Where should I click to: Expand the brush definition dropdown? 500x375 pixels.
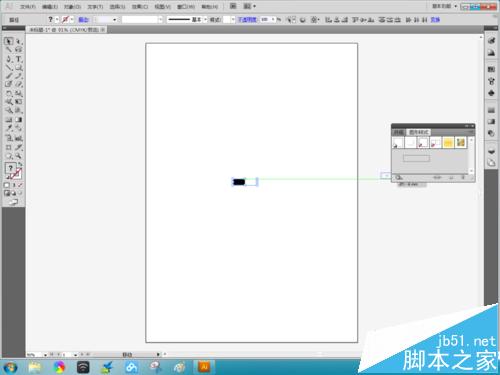(x=205, y=20)
